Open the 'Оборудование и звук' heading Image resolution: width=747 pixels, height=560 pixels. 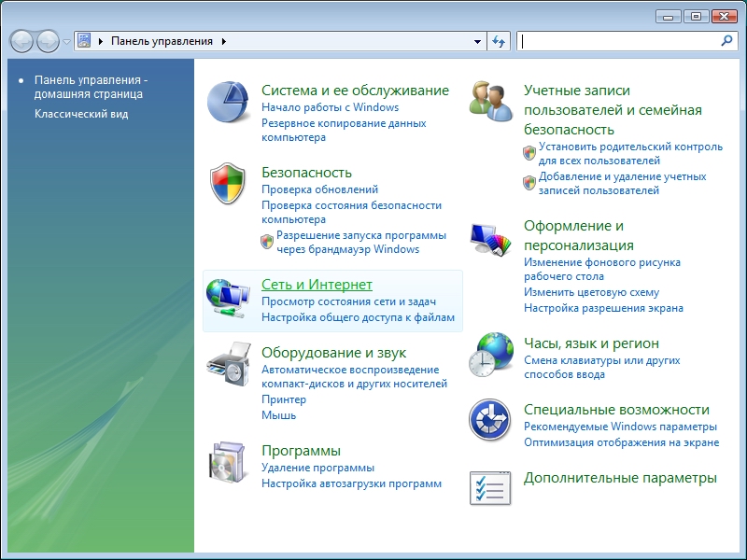[334, 353]
